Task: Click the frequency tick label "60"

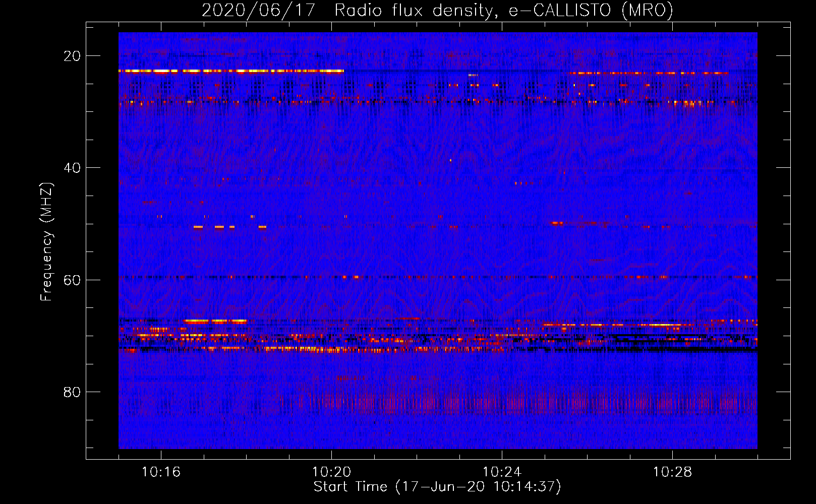Action: point(72,280)
